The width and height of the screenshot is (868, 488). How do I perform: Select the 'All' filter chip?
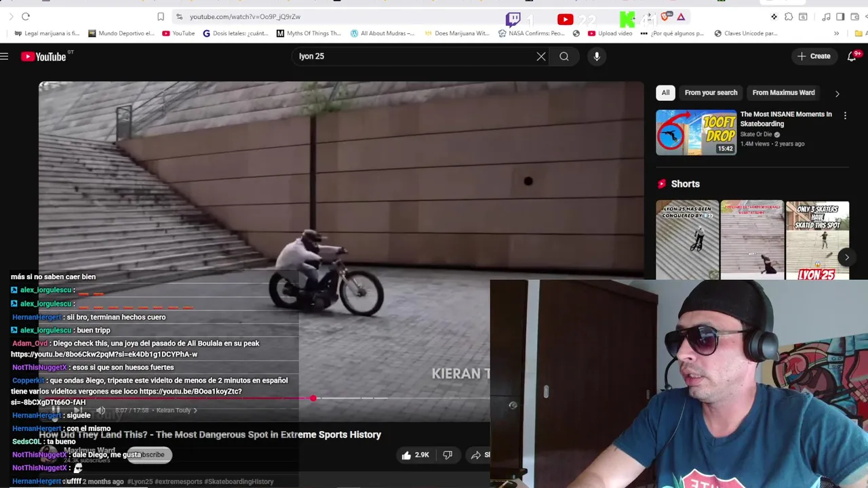tap(665, 93)
